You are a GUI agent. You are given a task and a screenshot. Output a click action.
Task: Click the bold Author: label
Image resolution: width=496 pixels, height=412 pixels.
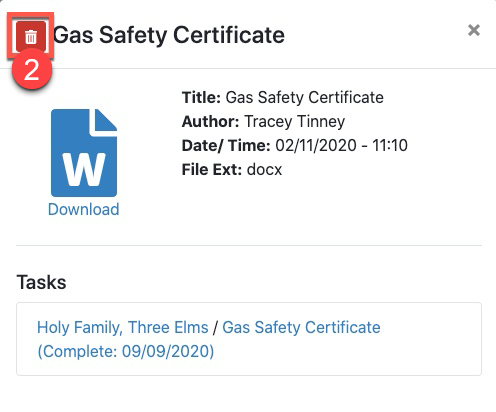(211, 122)
